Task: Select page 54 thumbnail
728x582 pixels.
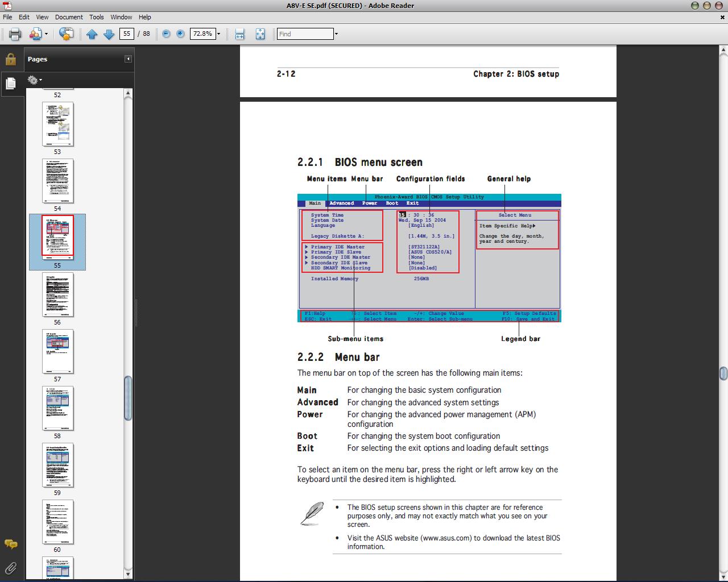Action: [x=57, y=181]
